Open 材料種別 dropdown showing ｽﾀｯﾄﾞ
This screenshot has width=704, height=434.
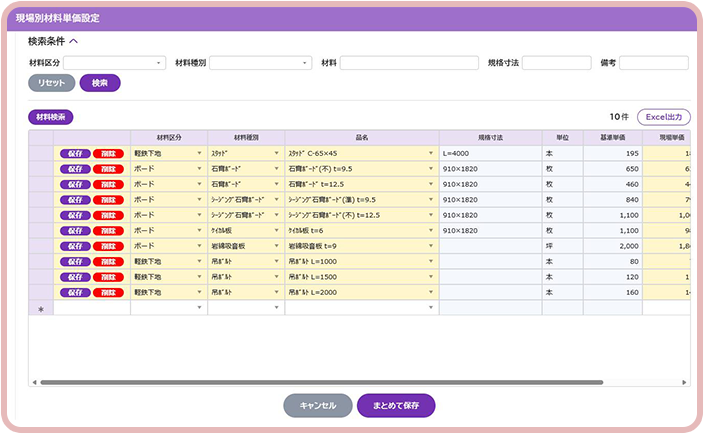[277, 153]
